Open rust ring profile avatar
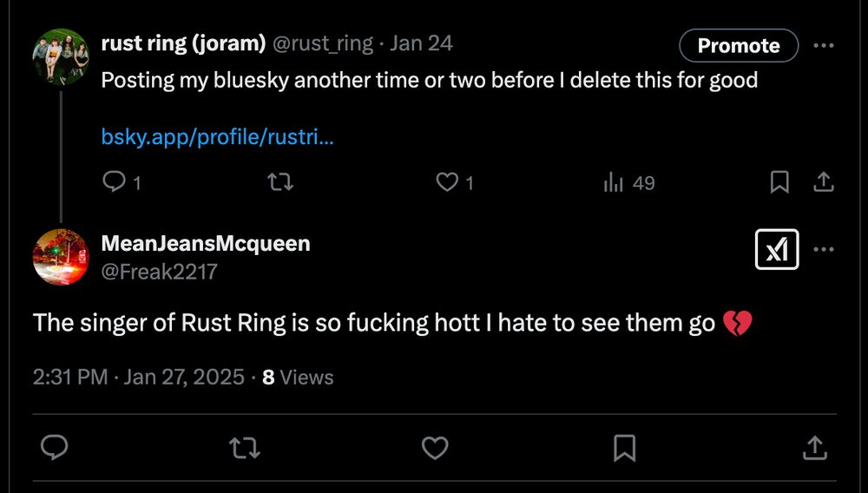The image size is (868, 493). pyautogui.click(x=61, y=57)
